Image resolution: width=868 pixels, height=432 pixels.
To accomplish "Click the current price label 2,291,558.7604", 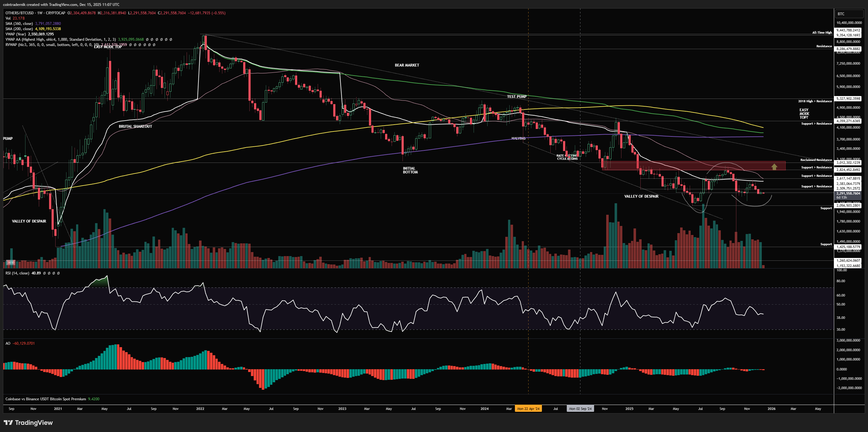I will (848, 194).
